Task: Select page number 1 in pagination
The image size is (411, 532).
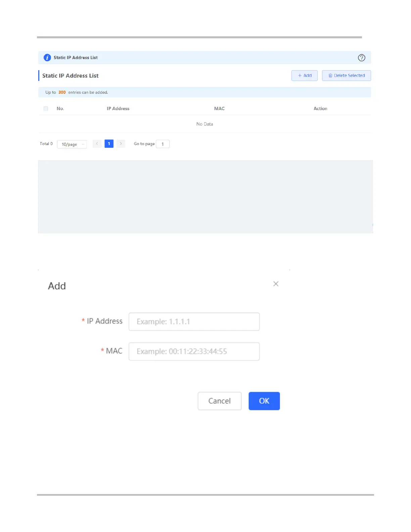Action: [x=109, y=144]
